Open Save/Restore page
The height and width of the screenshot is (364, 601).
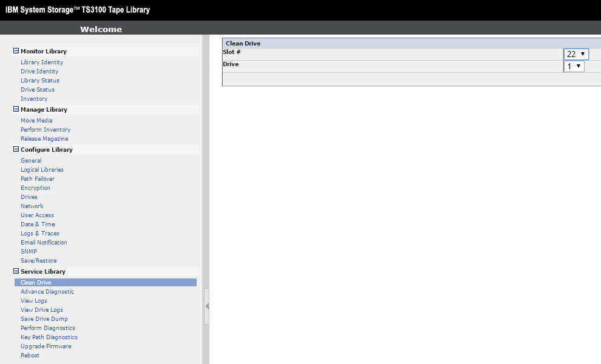pos(39,260)
